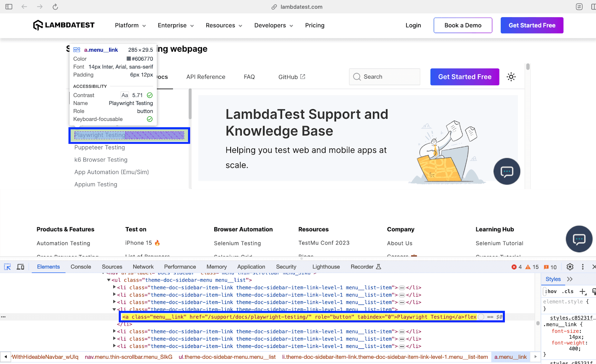
Task: Click the docs Search field
Action: pos(384,77)
